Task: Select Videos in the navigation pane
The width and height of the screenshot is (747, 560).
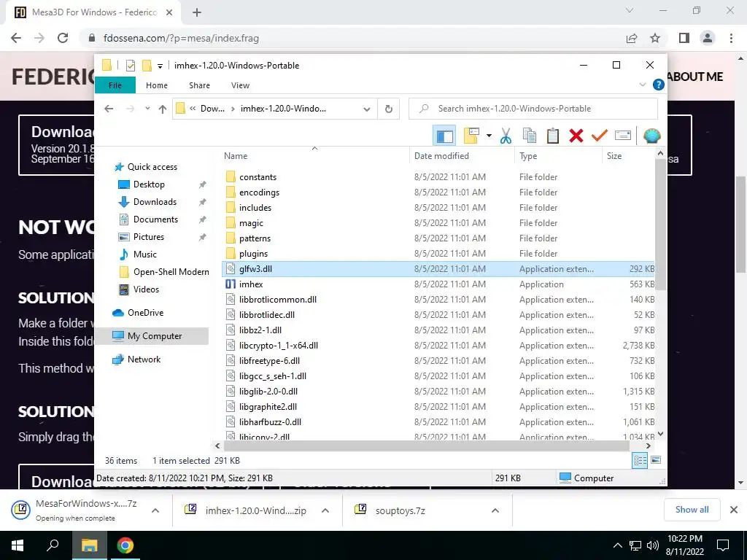Action: tap(146, 289)
